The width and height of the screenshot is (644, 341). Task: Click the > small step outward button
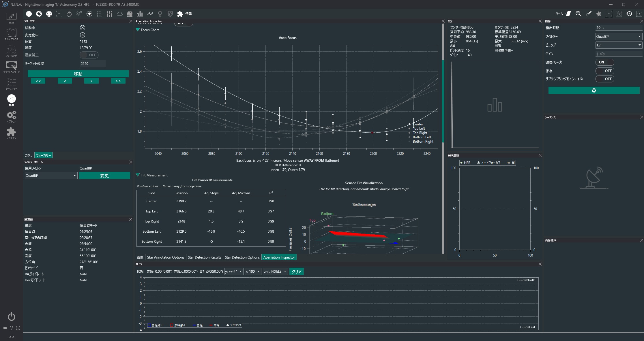91,81
